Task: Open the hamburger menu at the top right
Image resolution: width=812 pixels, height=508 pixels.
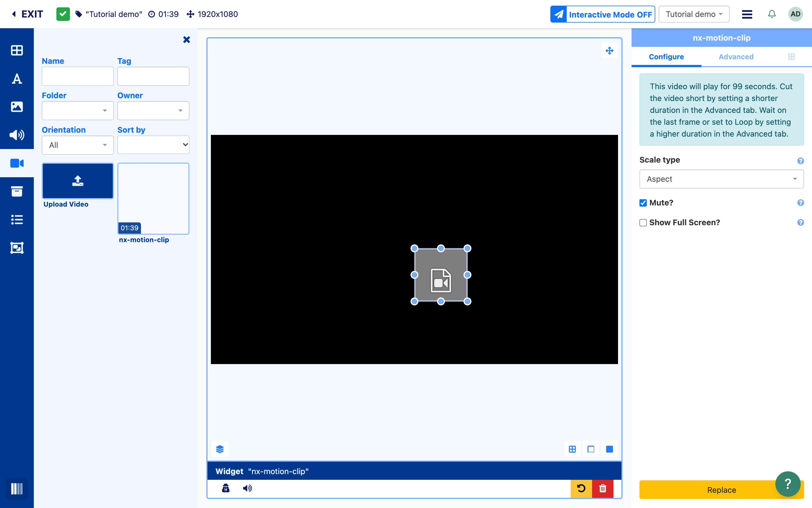Action: tap(747, 14)
